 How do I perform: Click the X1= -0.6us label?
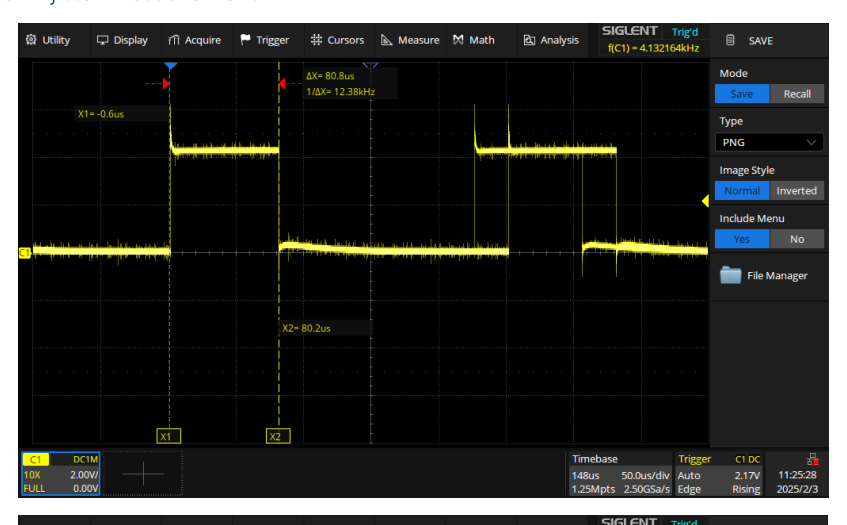pos(100,114)
